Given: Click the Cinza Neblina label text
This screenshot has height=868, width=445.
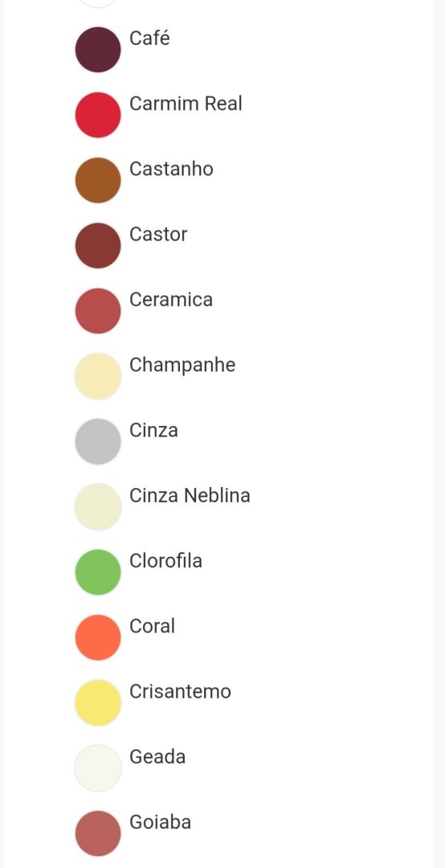Looking at the screenshot, I should [190, 495].
